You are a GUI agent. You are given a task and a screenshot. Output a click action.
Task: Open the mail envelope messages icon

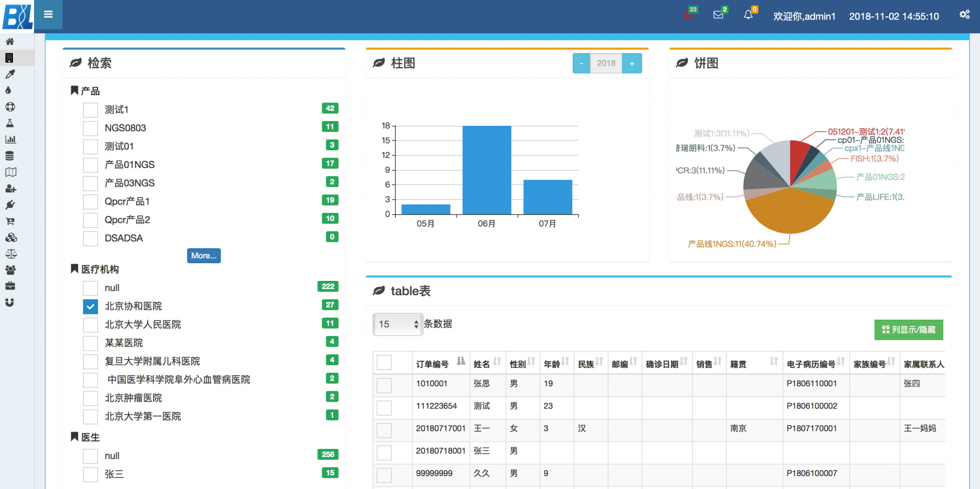click(x=718, y=15)
